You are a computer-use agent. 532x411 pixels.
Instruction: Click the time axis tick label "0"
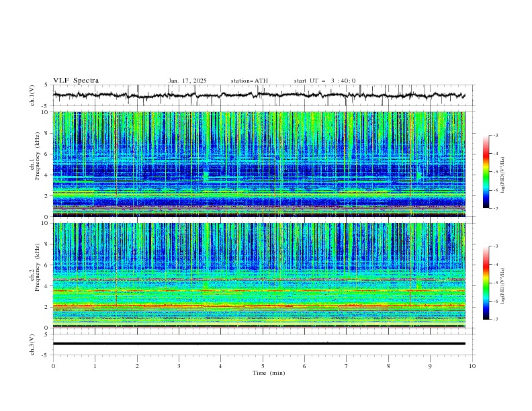click(53, 366)
